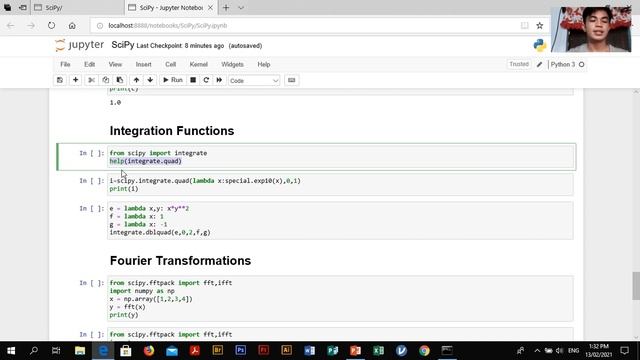Insert cell below with plus icon
This screenshot has width=640, height=360.
(x=76, y=80)
